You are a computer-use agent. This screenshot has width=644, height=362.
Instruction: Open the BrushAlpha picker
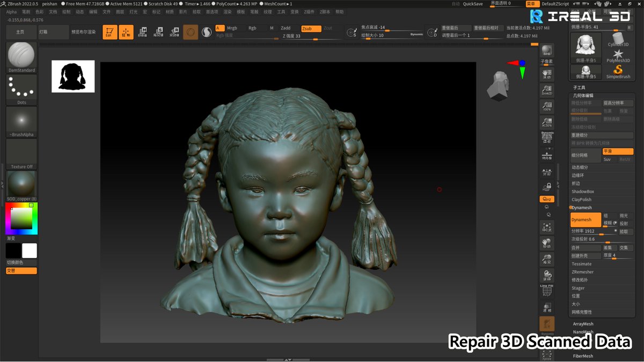(21, 122)
